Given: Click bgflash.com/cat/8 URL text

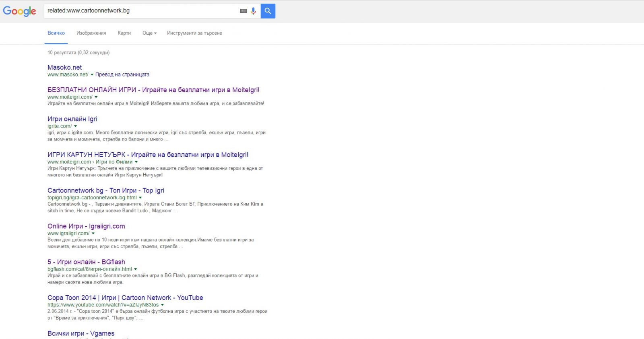Looking at the screenshot, I should (x=90, y=269).
